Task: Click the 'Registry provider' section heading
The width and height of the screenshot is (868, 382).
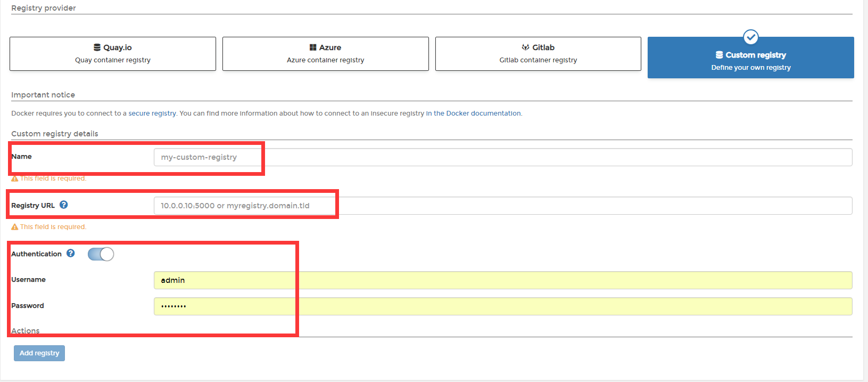Action: (44, 8)
